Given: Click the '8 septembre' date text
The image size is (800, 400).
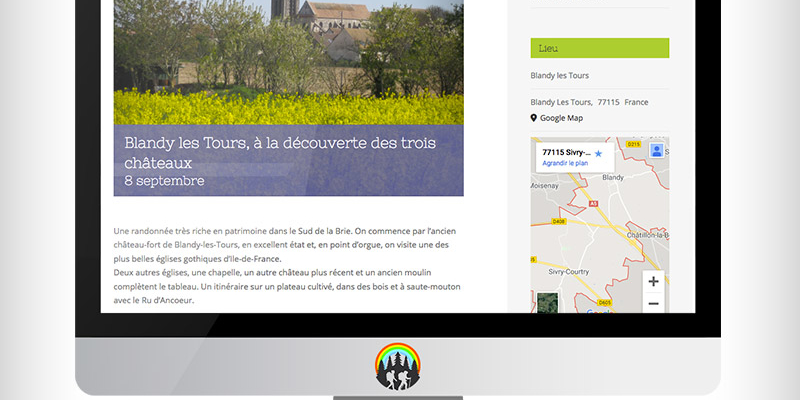Looking at the screenshot, I should [x=164, y=181].
